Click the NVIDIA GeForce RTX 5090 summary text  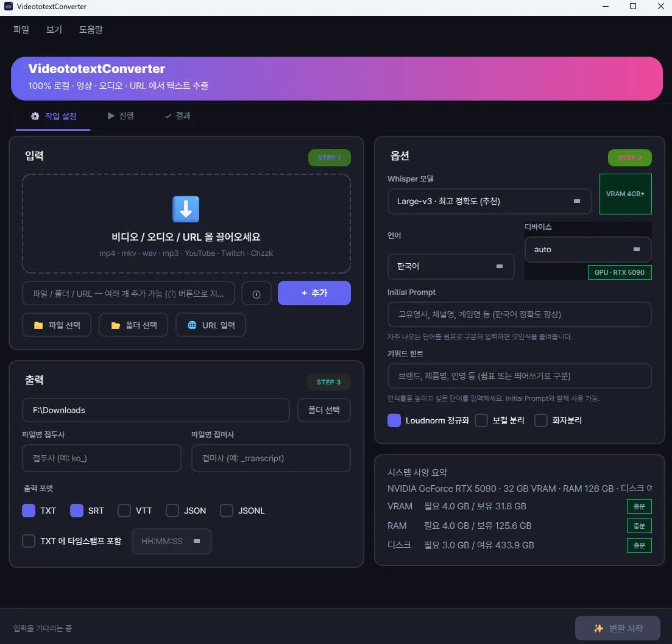coord(520,489)
